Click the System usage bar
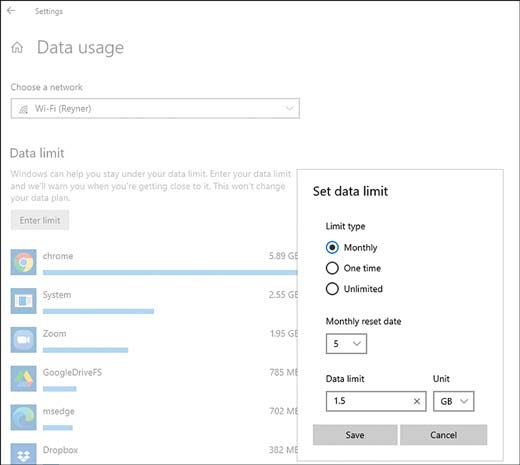 pos(98,311)
